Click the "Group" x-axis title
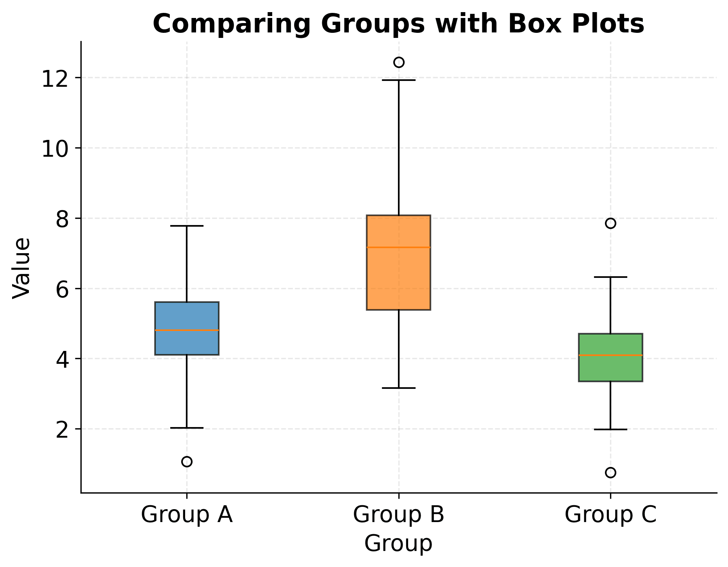The height and width of the screenshot is (567, 728). (x=398, y=544)
